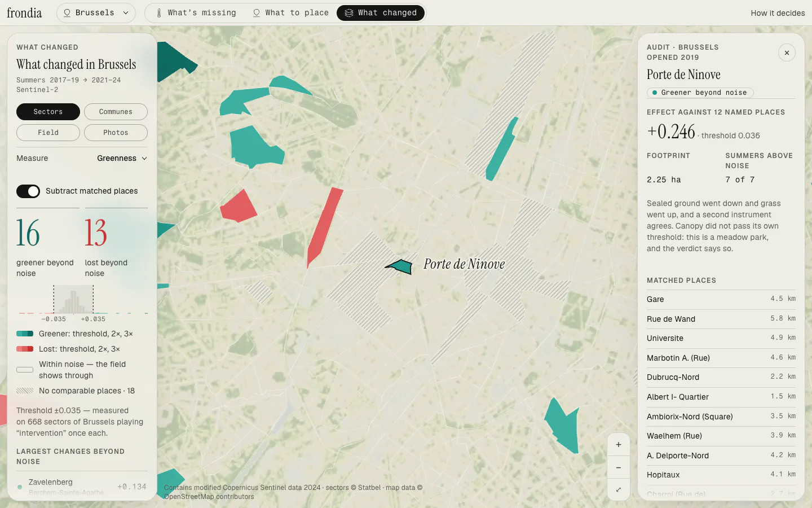Image resolution: width=812 pixels, height=508 pixels.
Task: Open matched place Waelhem (Rue)
Action: (x=721, y=436)
